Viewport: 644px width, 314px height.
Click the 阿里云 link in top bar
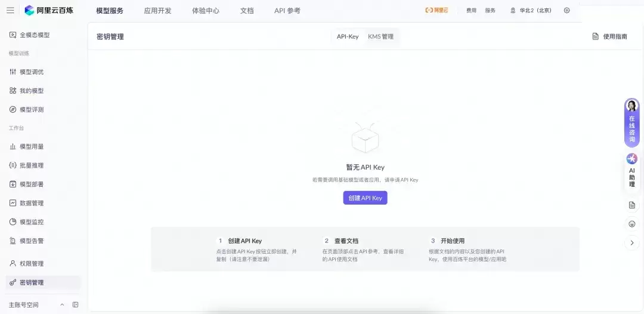[x=436, y=10]
